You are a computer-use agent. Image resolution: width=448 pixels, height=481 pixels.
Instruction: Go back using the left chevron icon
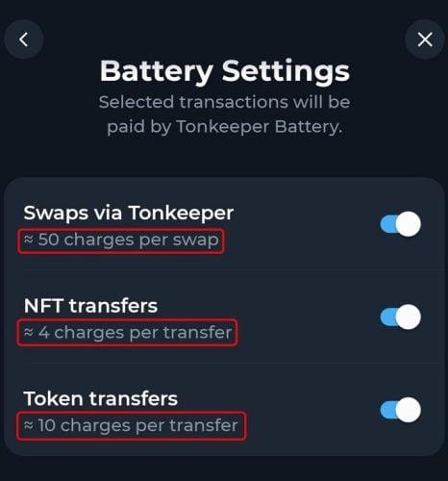point(23,39)
